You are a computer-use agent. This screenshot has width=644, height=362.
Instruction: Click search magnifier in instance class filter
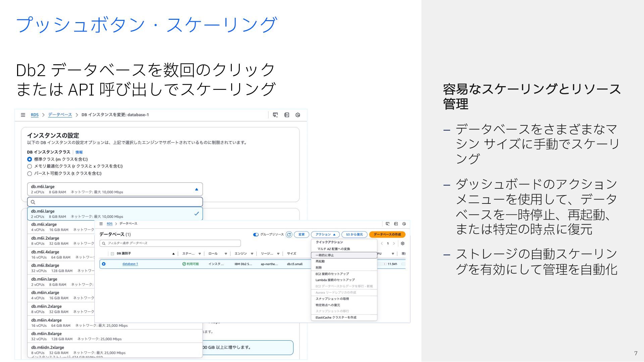pos(33,202)
